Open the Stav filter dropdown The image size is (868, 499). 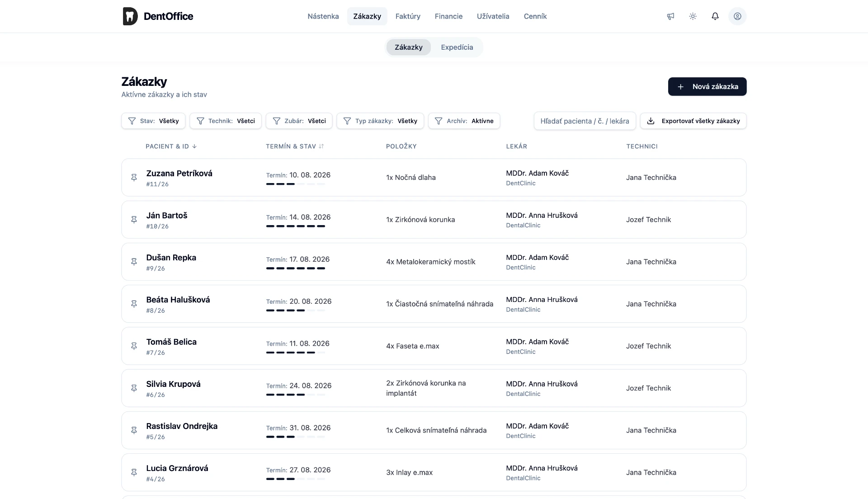point(153,121)
